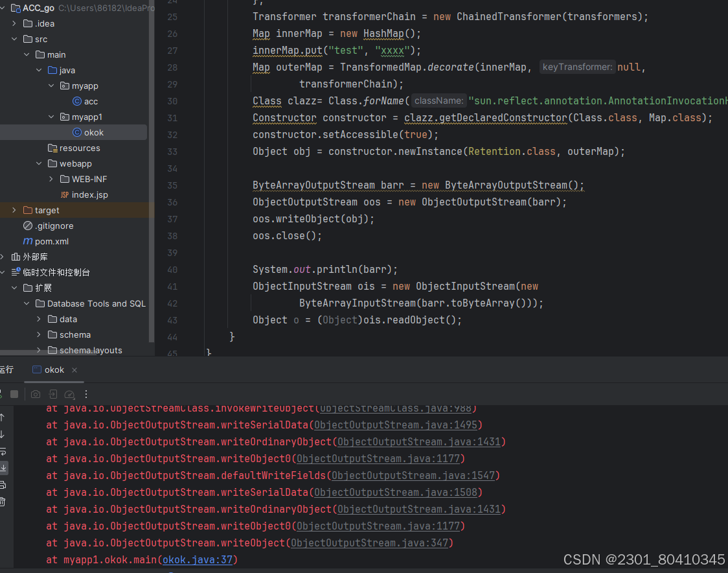728x573 pixels.
Task: Click the camera thread-dump icon
Action: [35, 394]
